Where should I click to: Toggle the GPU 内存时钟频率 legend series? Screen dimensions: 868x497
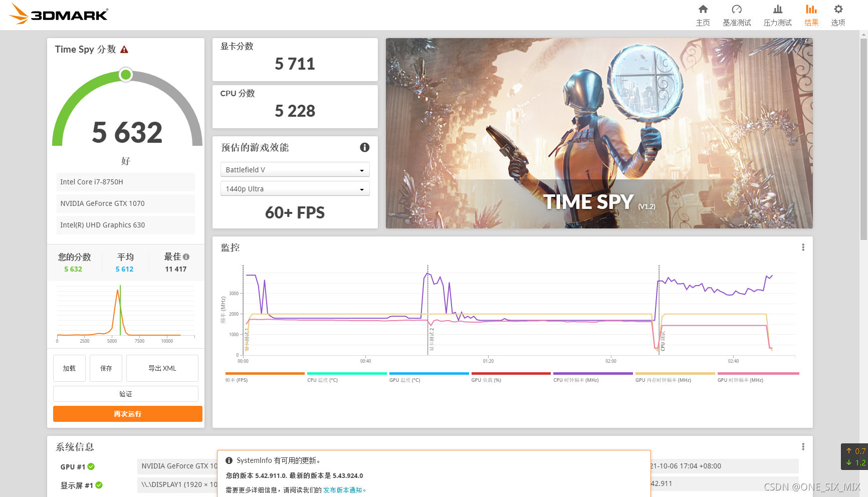pyautogui.click(x=675, y=377)
